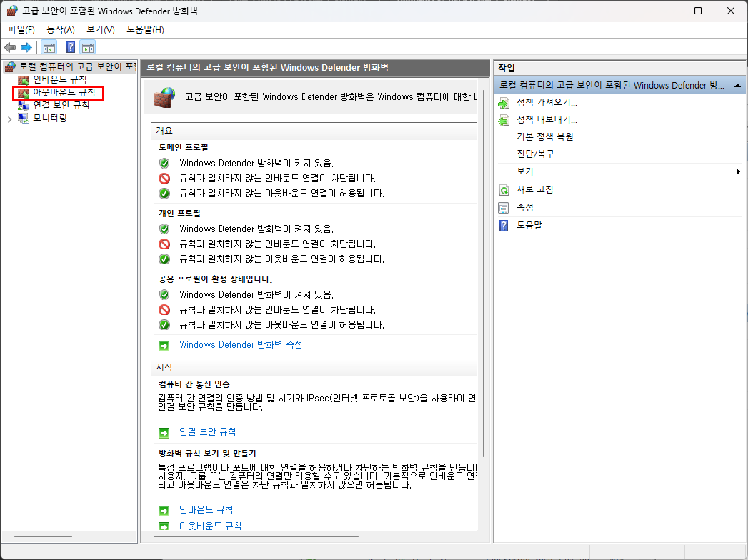The height and width of the screenshot is (560, 748).
Task: Click the large firewall globe icon in center pane
Action: tap(164, 97)
